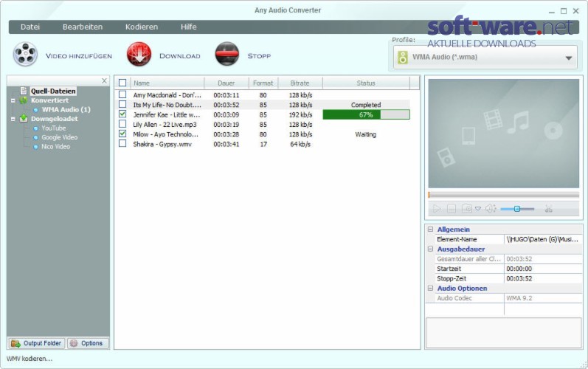The width and height of the screenshot is (588, 369).
Task: Collapse the Audio Optionen property section
Action: coord(431,288)
